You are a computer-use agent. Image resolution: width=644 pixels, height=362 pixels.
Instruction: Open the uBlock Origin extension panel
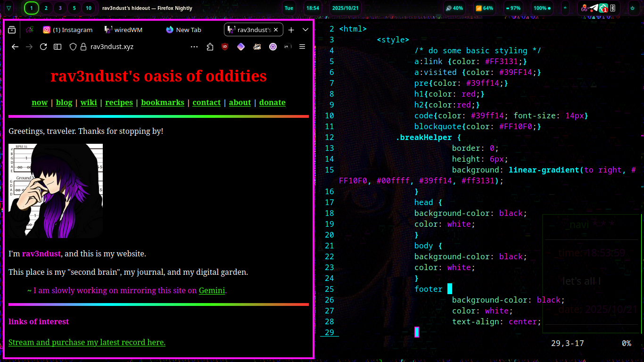(224, 46)
